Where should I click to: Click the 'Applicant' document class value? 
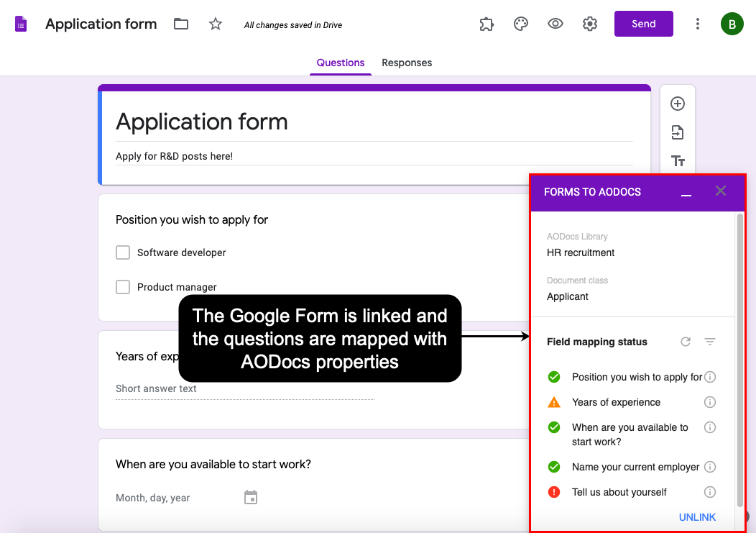(x=568, y=296)
